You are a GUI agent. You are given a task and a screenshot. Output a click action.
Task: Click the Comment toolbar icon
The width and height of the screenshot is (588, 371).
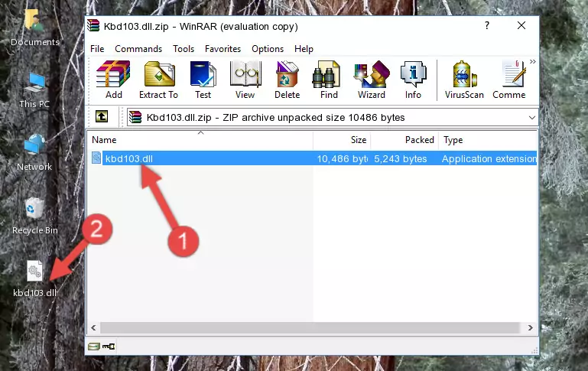coord(509,80)
